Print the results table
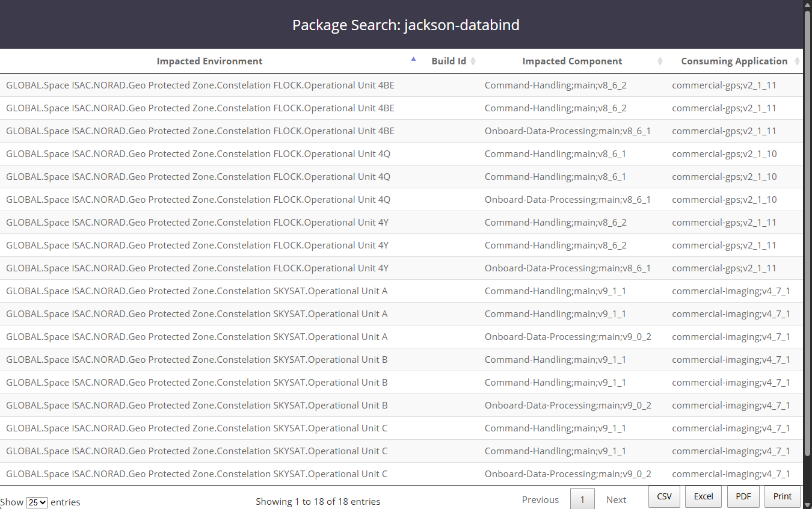 782,496
